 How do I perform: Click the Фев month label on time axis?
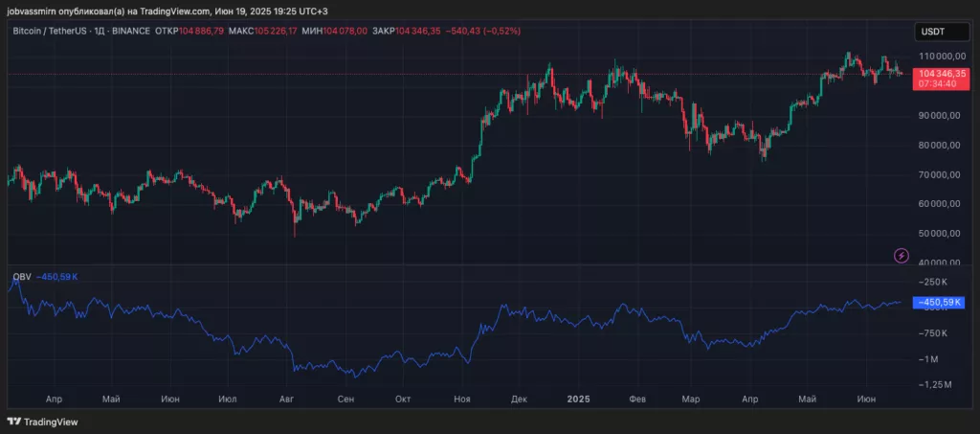pos(635,398)
